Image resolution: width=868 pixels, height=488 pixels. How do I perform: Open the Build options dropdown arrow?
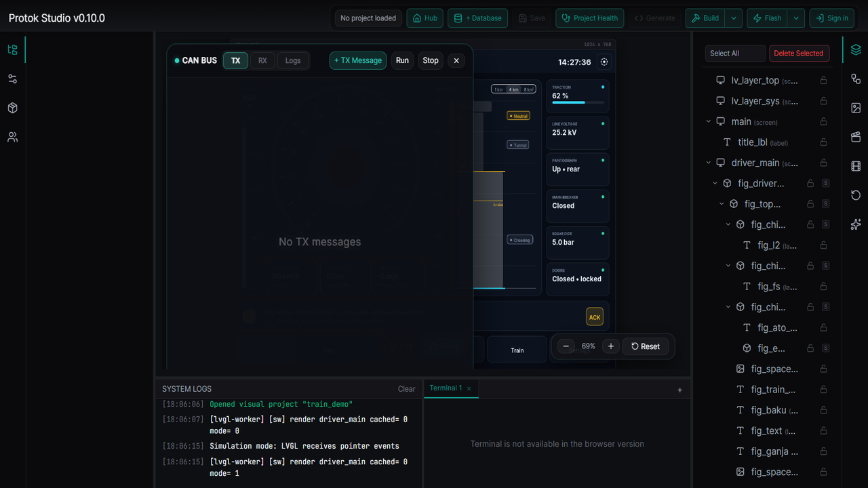pyautogui.click(x=734, y=18)
